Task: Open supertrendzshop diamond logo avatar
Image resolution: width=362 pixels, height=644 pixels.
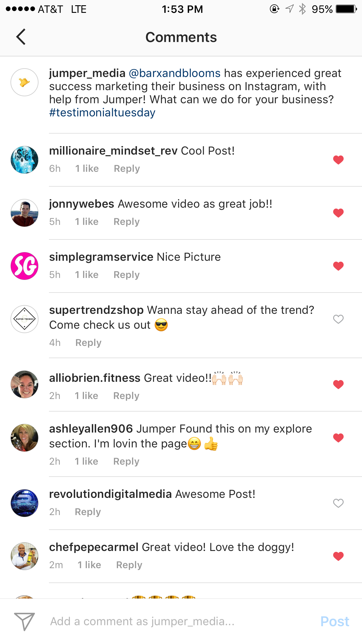Action: pos(24,319)
